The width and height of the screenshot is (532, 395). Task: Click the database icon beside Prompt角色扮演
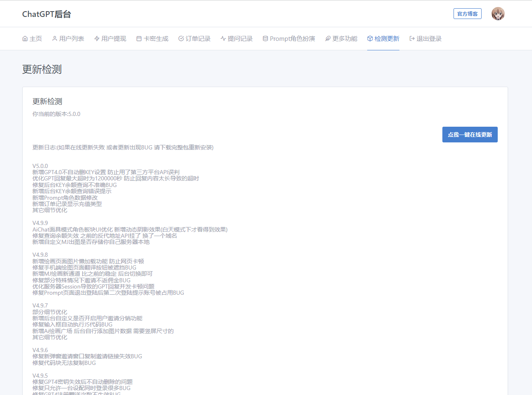click(265, 39)
